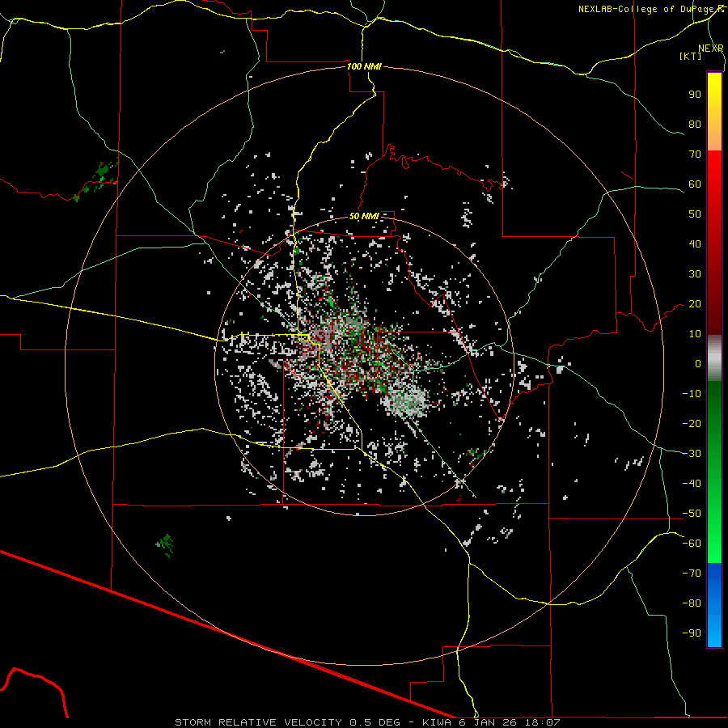Click the '50 NMI' range ring label
This screenshot has width=728, height=728.
coord(364,216)
